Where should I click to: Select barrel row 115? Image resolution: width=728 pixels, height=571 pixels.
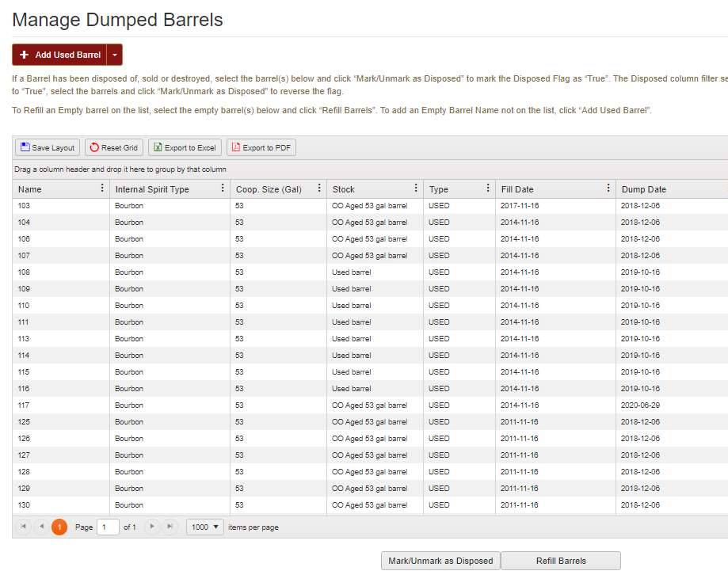coord(370,372)
